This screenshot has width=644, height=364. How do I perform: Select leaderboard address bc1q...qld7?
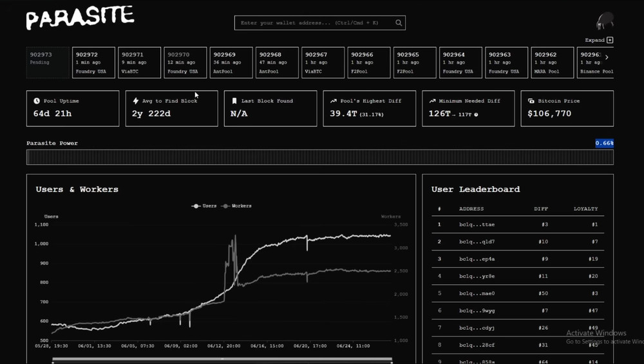(x=477, y=242)
